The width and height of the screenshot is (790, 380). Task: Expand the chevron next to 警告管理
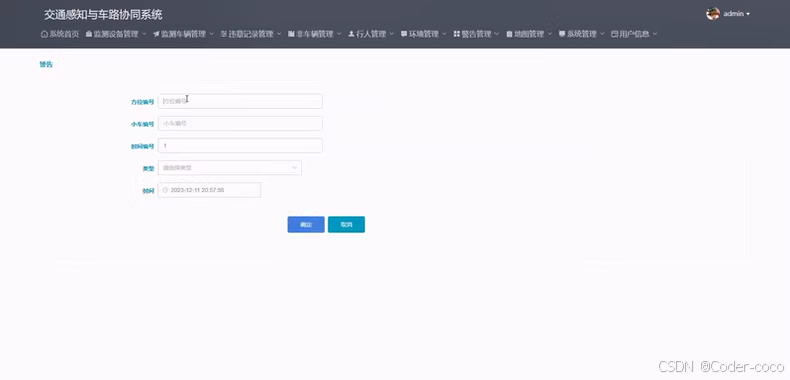[496, 34]
